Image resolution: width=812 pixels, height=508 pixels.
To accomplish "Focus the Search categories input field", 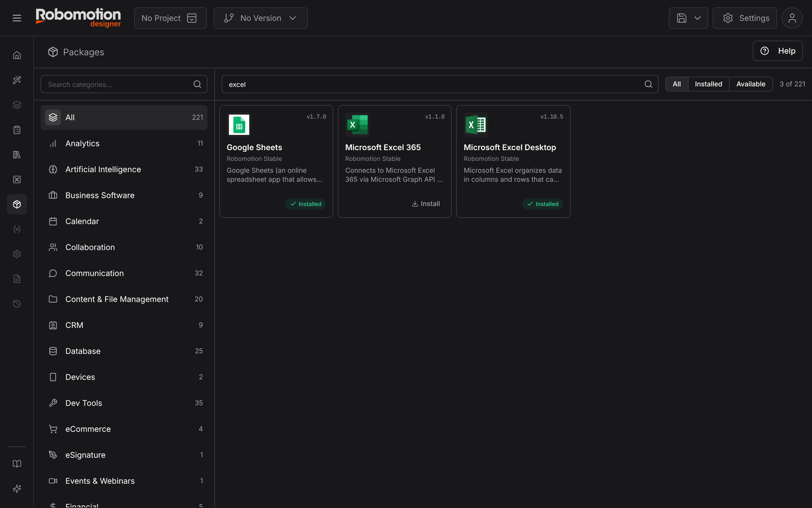I will pos(124,84).
